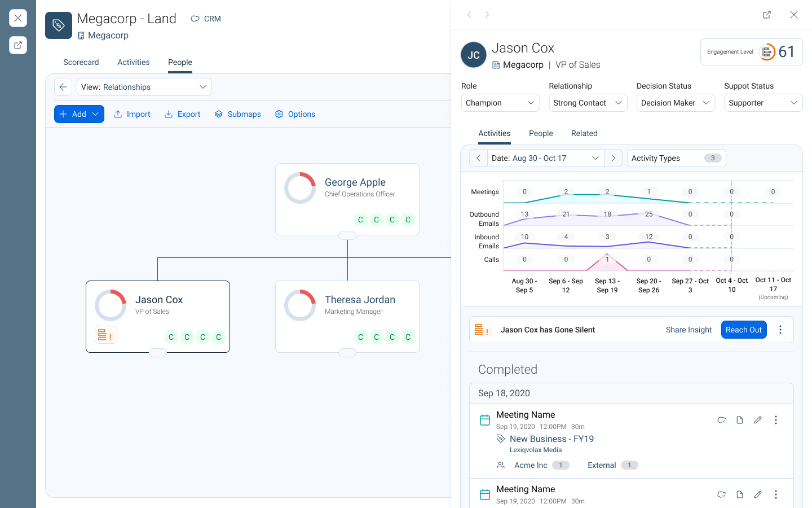This screenshot has height=508, width=812.
Task: Open the notes document icon on the first meeting
Action: 740,420
